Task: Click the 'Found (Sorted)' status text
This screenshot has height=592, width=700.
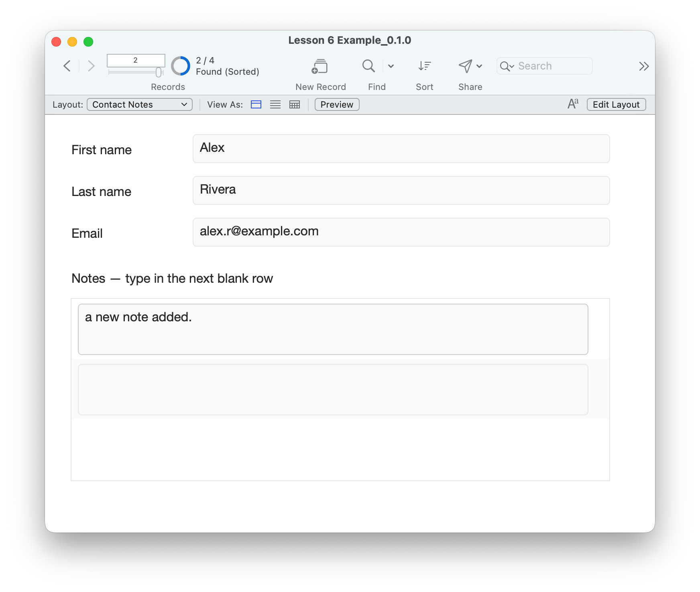Action: point(228,71)
